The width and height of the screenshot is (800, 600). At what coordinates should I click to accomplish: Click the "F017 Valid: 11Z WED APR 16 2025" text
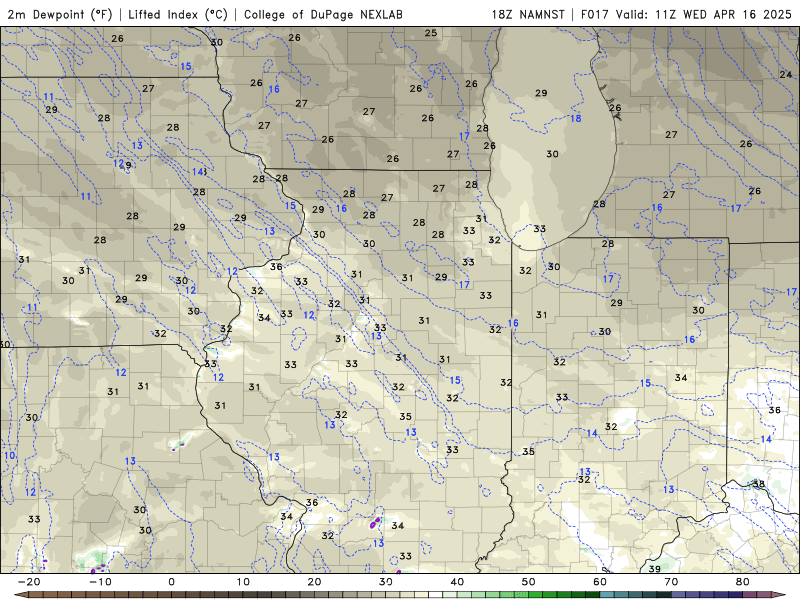pyautogui.click(x=686, y=14)
